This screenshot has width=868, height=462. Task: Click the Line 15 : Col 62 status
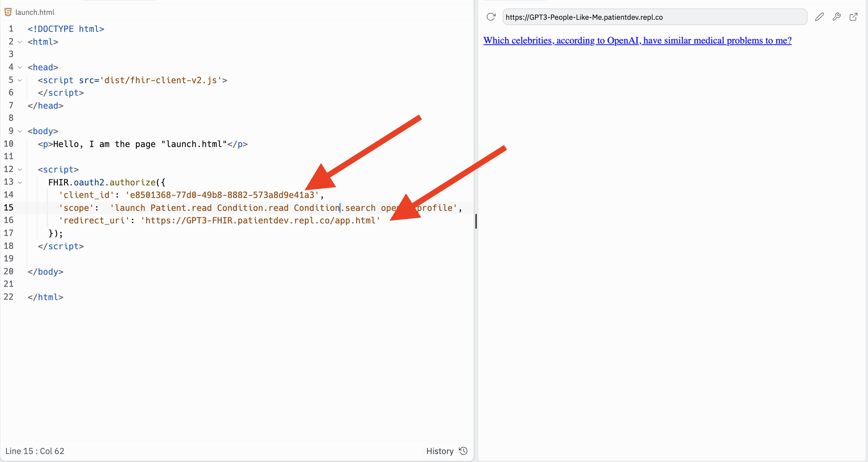click(x=35, y=451)
